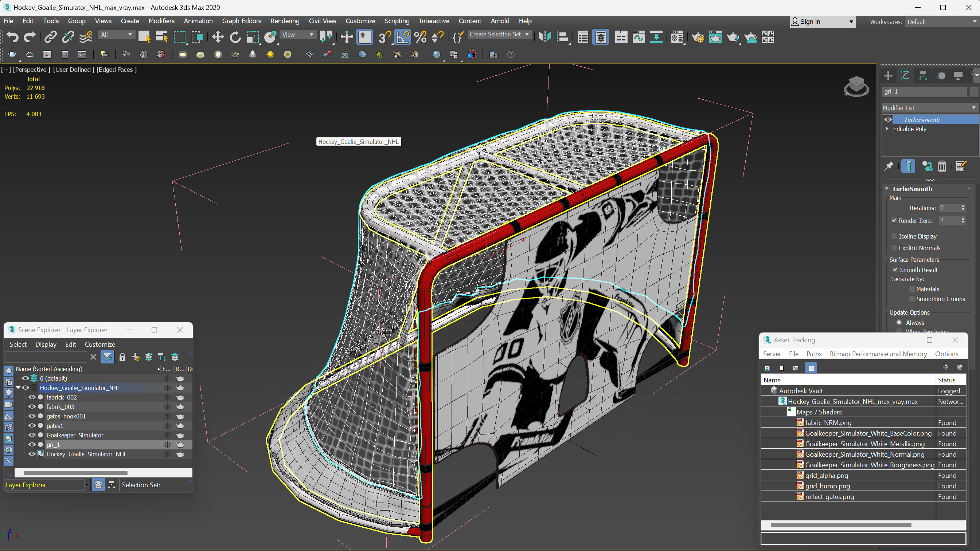Screen dimensions: 980x551
Task: Click Remove Modifier trash icon
Action: coord(942,166)
